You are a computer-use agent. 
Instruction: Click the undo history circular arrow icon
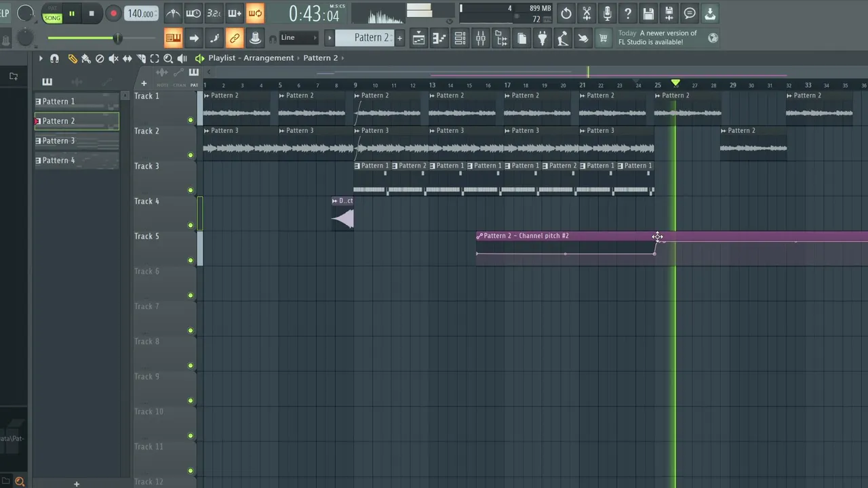coord(566,13)
